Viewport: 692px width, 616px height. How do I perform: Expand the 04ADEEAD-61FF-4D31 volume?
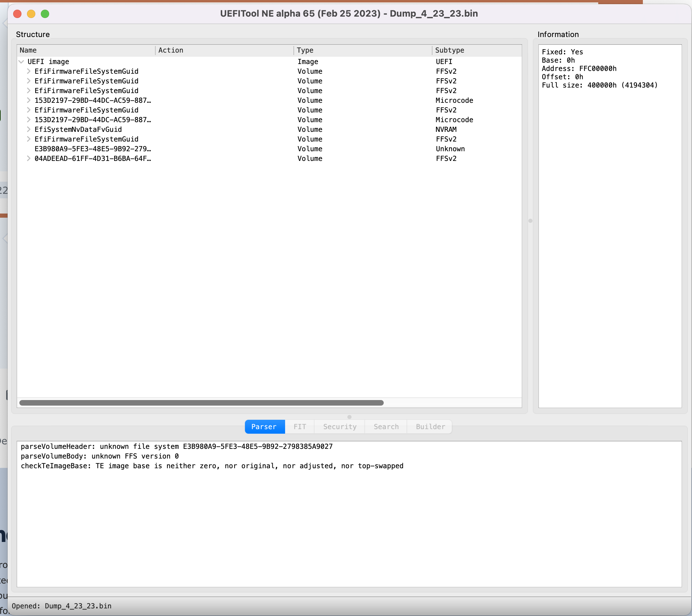29,158
